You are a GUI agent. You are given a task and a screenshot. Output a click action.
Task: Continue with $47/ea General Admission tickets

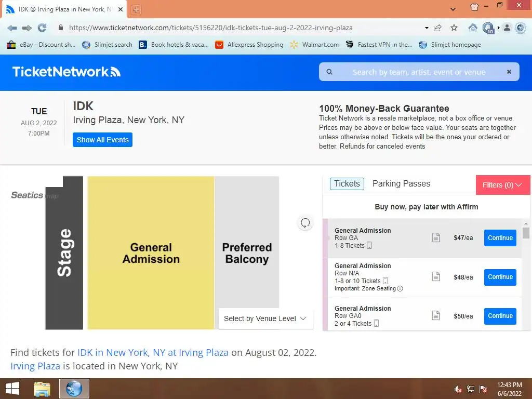click(500, 238)
